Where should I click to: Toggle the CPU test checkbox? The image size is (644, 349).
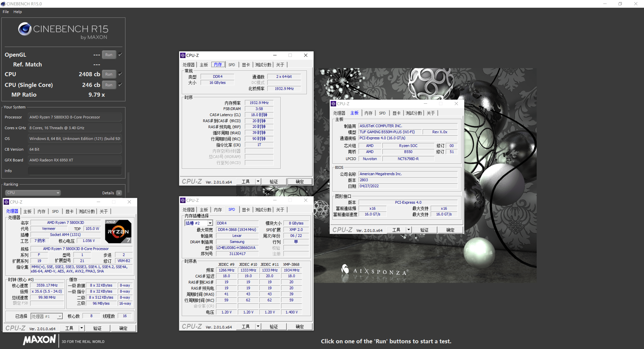[120, 74]
